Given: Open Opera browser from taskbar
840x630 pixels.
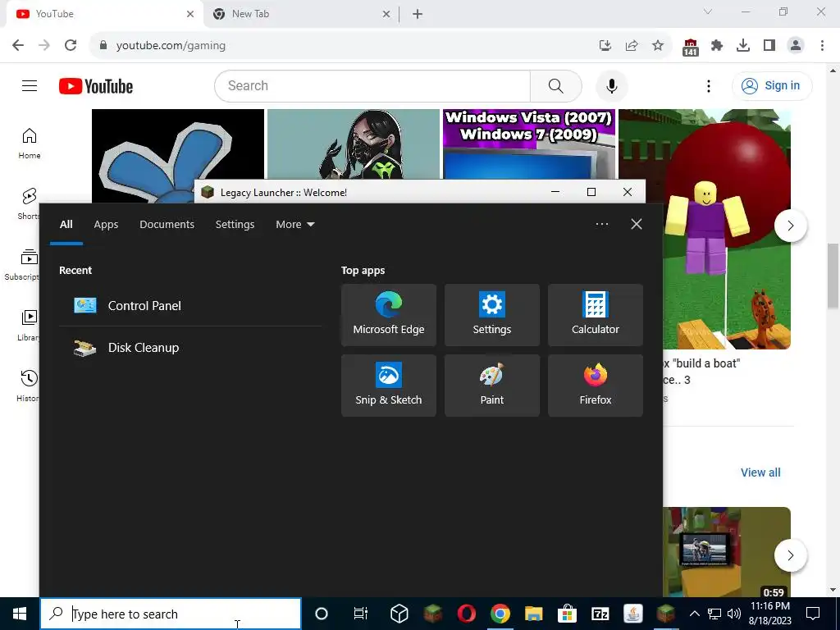Looking at the screenshot, I should point(467,614).
